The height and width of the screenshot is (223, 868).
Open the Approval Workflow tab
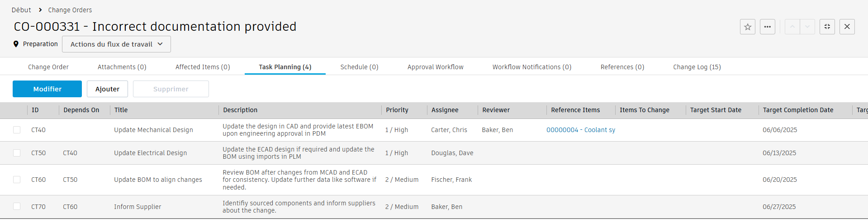435,67
